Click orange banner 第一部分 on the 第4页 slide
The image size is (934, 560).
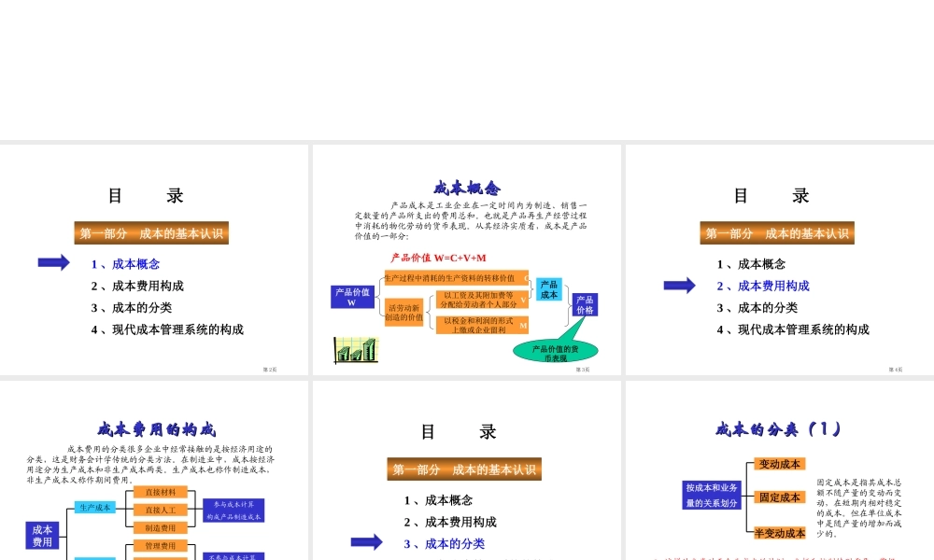[777, 233]
